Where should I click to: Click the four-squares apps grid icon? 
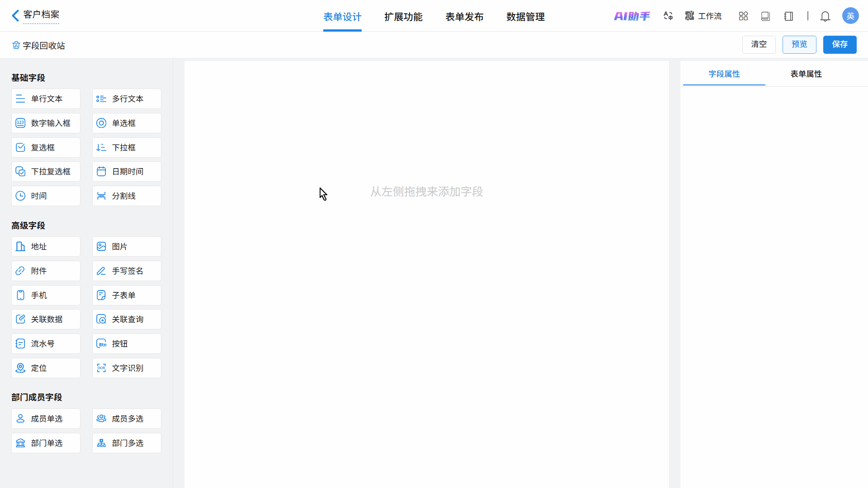click(743, 16)
